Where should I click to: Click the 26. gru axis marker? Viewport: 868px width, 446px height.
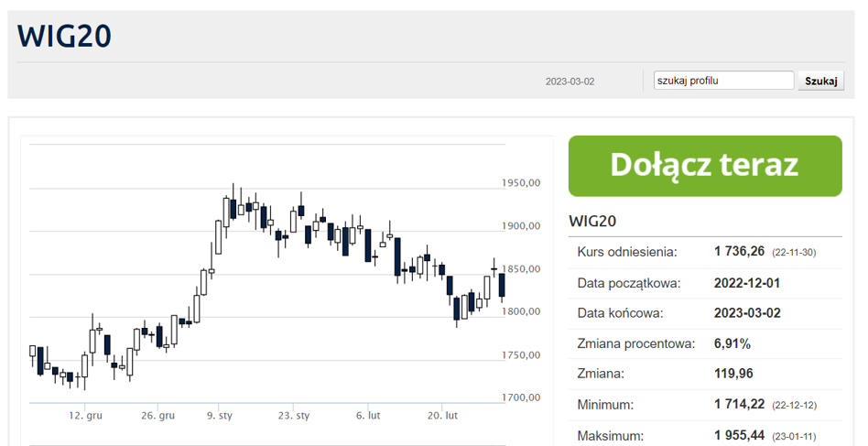pos(157,415)
